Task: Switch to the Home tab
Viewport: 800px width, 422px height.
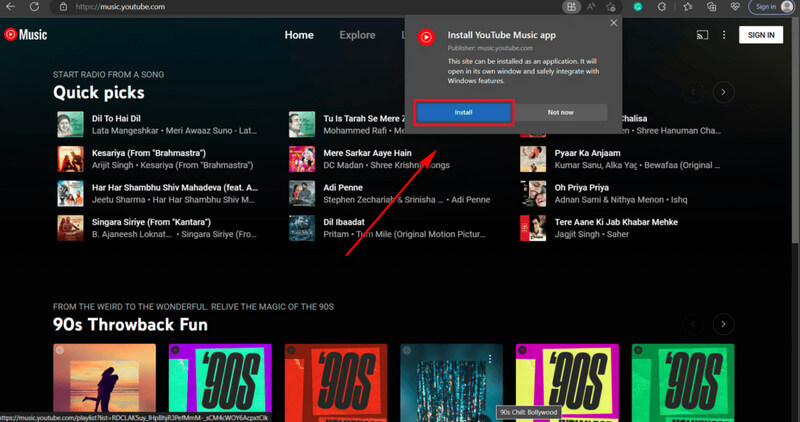Action: [299, 35]
